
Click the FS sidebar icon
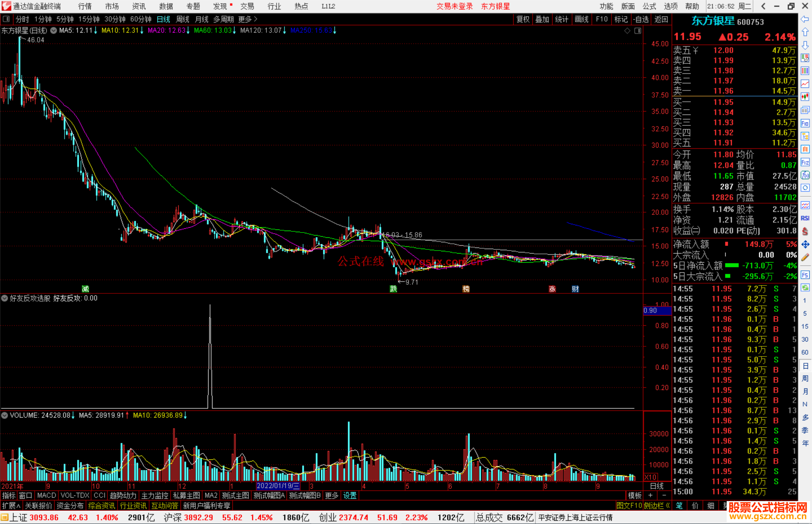(x=805, y=275)
